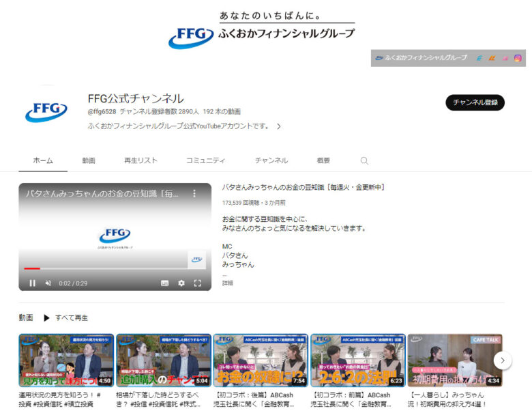The width and height of the screenshot is (532, 411).
Task: Switch to the 動画 tab
Action: point(89,160)
